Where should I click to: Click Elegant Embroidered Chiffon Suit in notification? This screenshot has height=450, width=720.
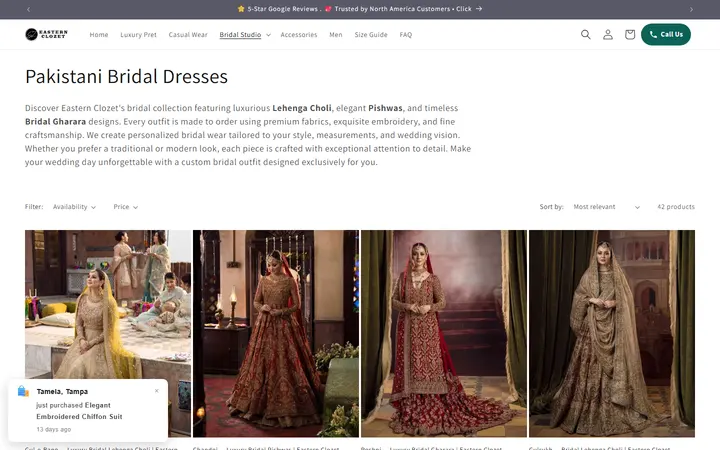79,411
